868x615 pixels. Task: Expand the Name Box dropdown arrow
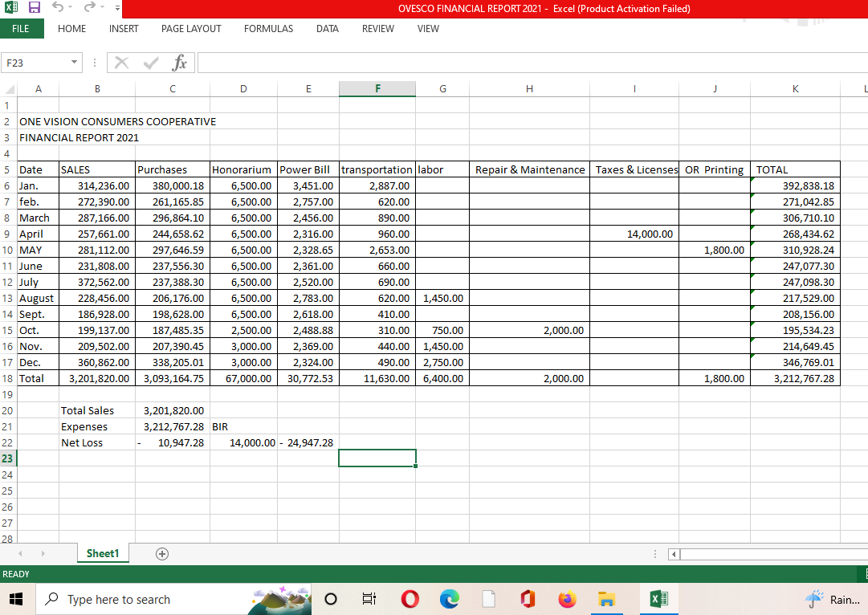74,63
